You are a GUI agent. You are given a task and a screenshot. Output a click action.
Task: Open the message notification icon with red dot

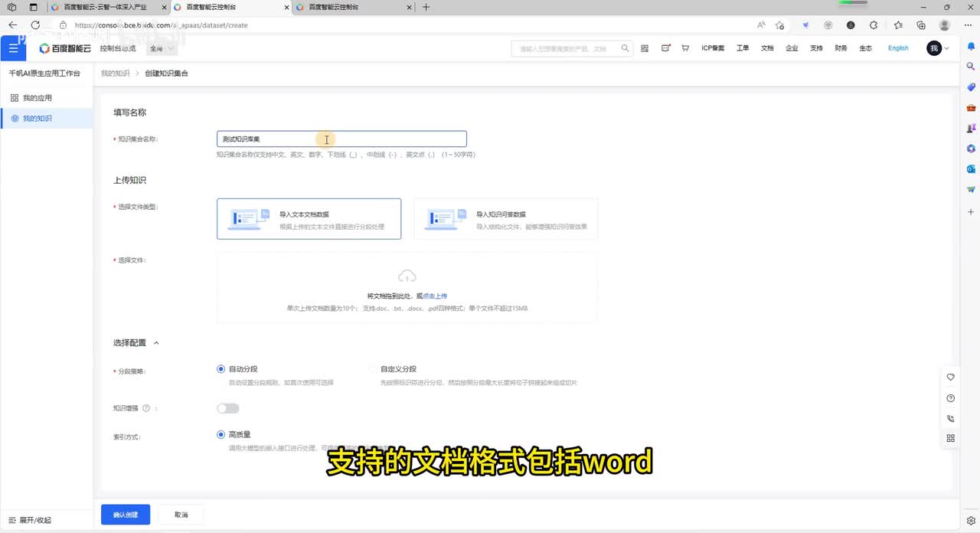point(665,48)
